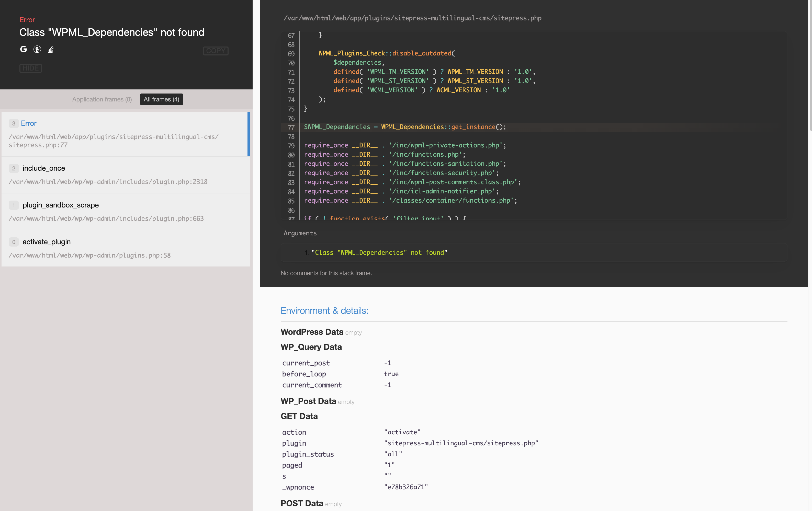Image resolution: width=812 pixels, height=511 pixels.
Task: Click the red Error label in header
Action: [27, 20]
